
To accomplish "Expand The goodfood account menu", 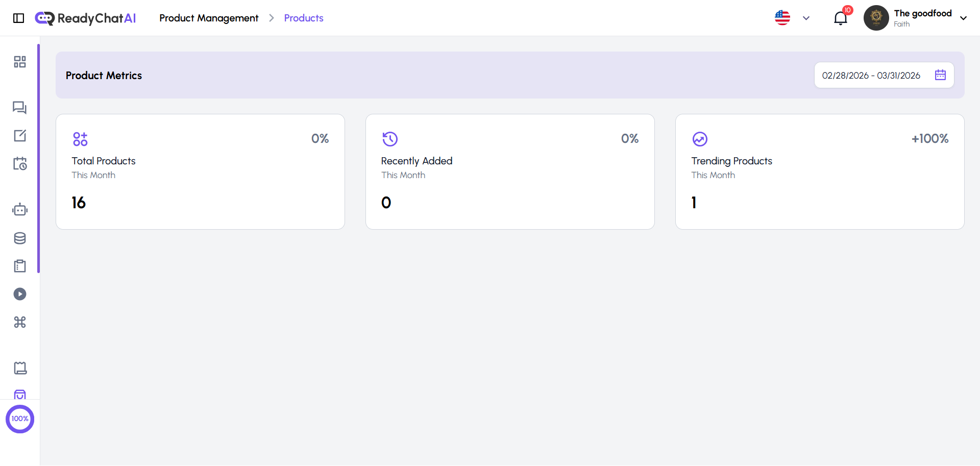I will [x=964, y=18].
